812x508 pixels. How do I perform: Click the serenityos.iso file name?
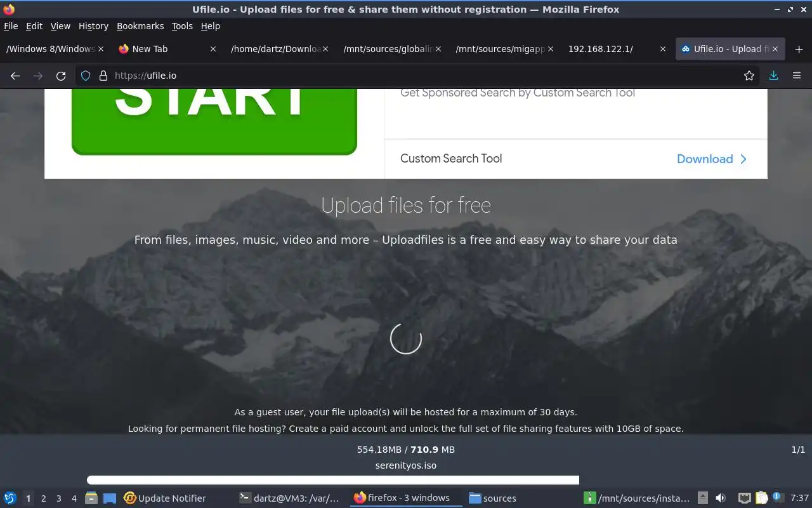(x=406, y=465)
